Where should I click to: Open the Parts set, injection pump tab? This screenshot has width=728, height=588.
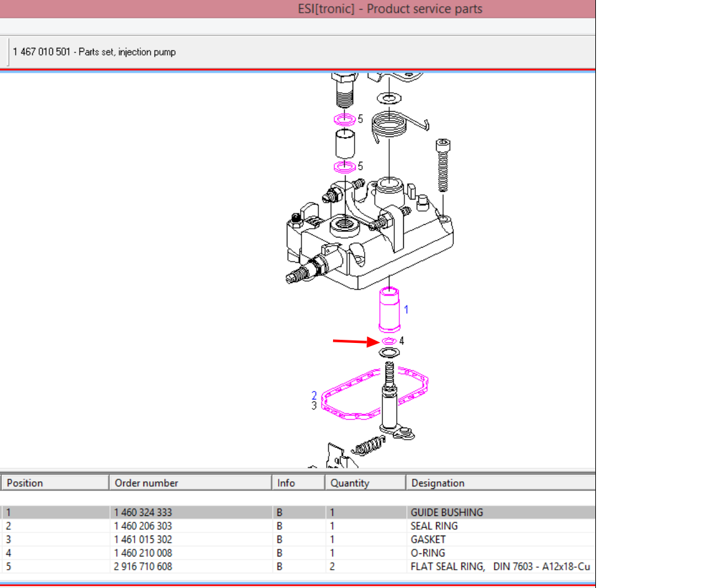94,52
